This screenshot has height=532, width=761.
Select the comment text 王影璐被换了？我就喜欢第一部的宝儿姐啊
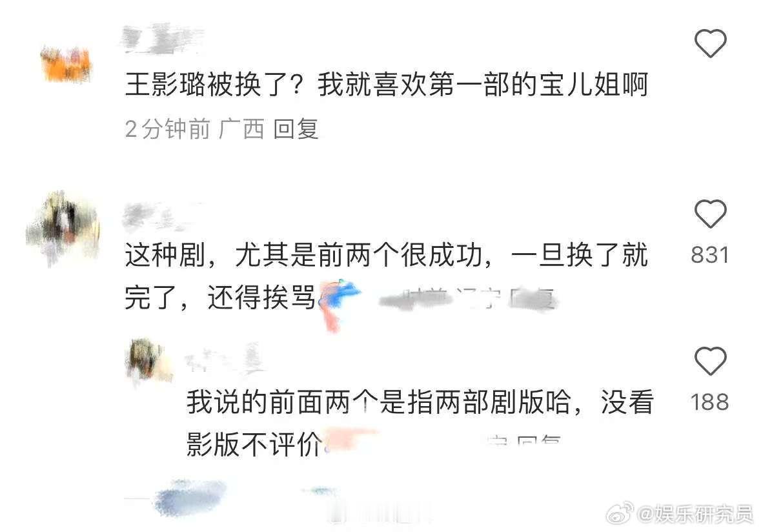[x=387, y=85]
